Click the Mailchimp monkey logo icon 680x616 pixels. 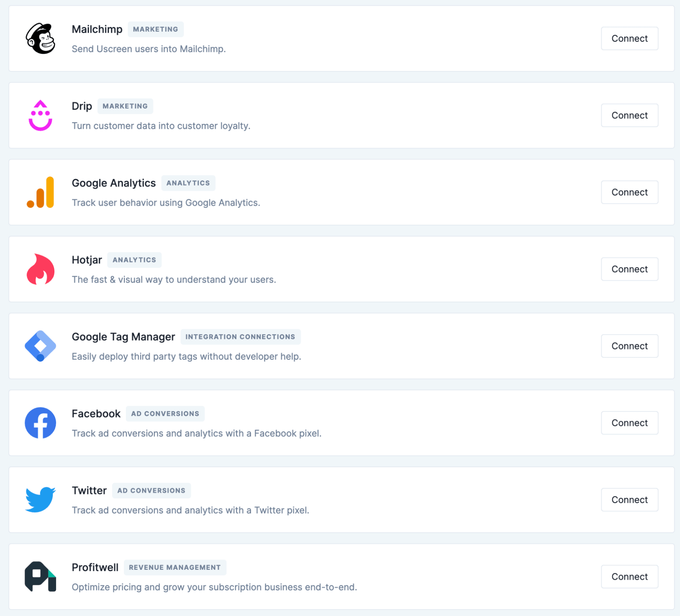40,38
